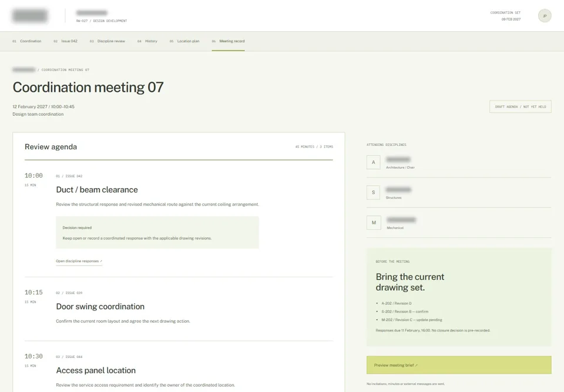Click the Coordination Set 09 FEB 2027 label
Viewport: 564px width, 392px height.
tap(505, 16)
